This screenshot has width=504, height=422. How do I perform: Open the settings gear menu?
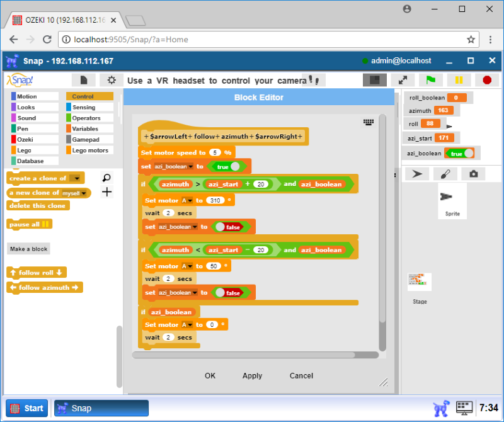tap(112, 80)
